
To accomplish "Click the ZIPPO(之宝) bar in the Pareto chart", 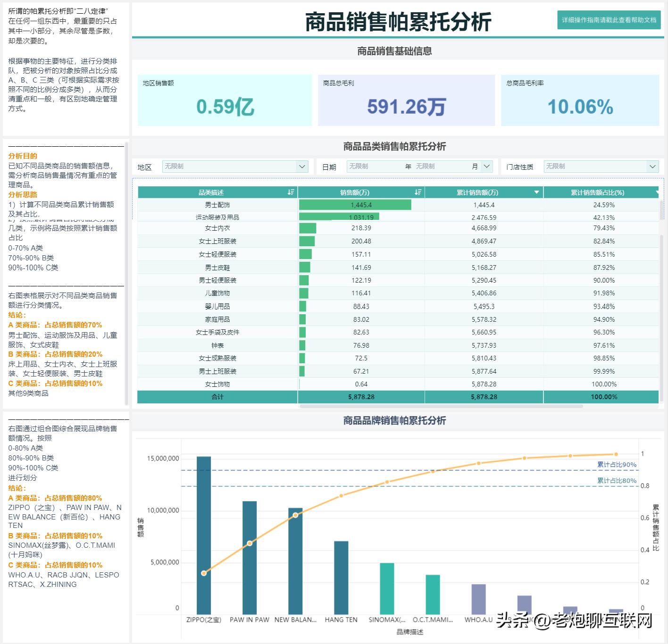I will pos(204,533).
